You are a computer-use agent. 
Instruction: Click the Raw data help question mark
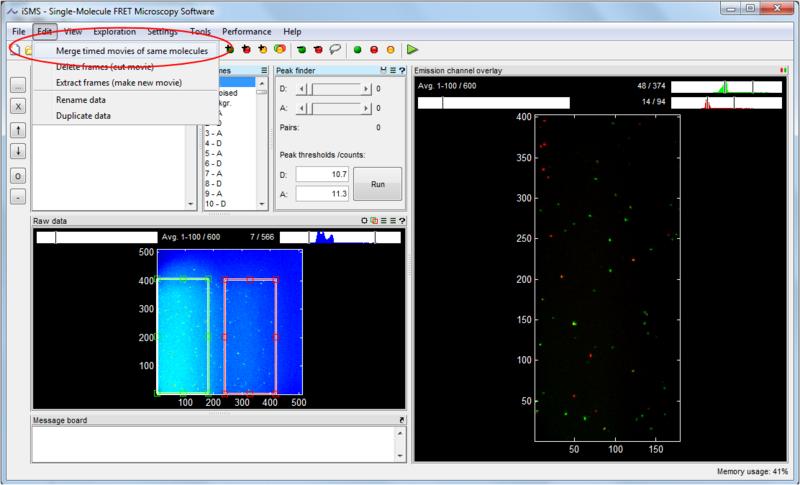pyautogui.click(x=401, y=220)
